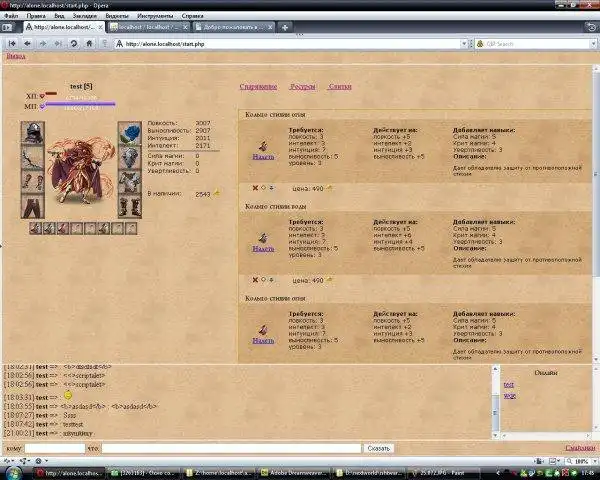Switch to the Добро пожаловать tab
The image size is (600, 480).
[233, 27]
